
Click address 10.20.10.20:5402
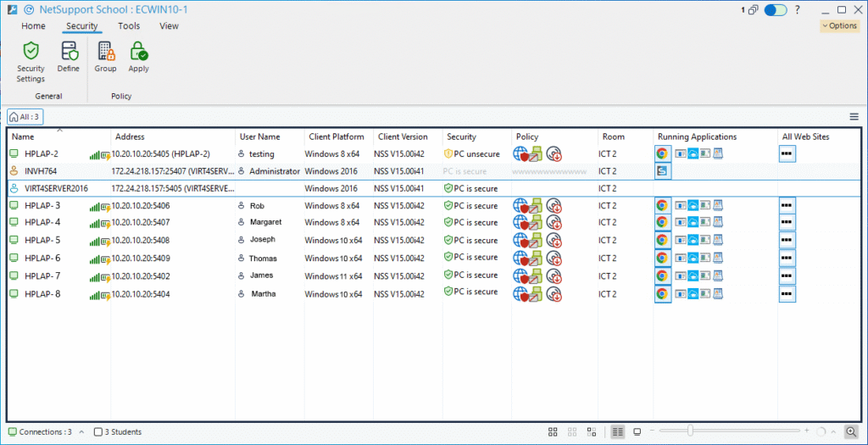141,276
